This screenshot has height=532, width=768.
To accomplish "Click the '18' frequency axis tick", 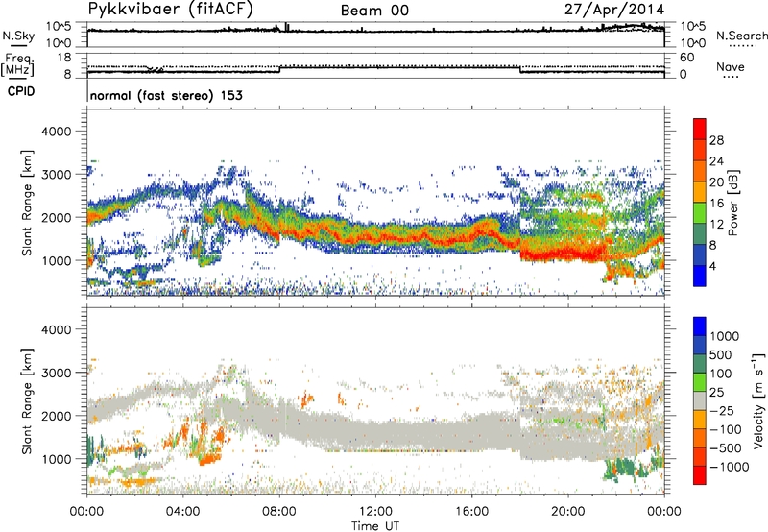I will 64,58.
